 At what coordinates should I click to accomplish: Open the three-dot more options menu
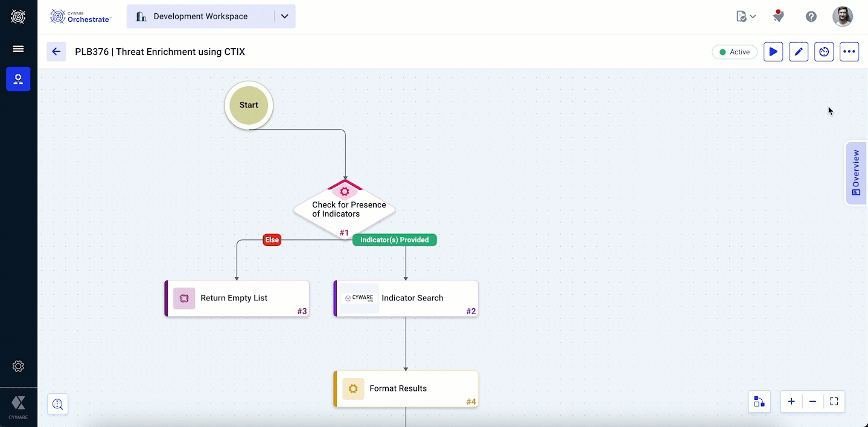(x=849, y=52)
